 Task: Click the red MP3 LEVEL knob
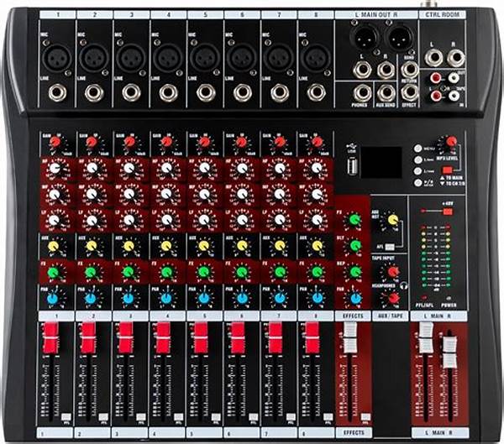click(x=451, y=142)
